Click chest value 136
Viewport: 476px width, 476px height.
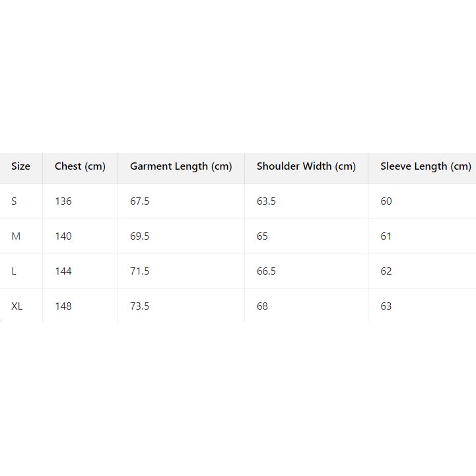(x=63, y=201)
